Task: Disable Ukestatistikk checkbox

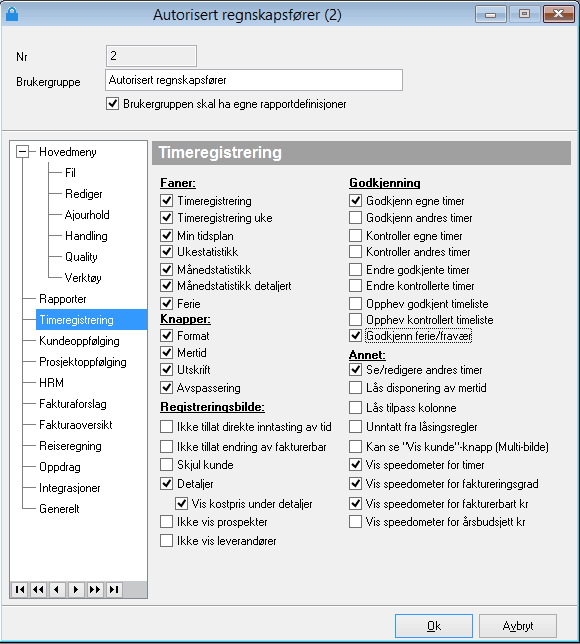Action: click(166, 251)
